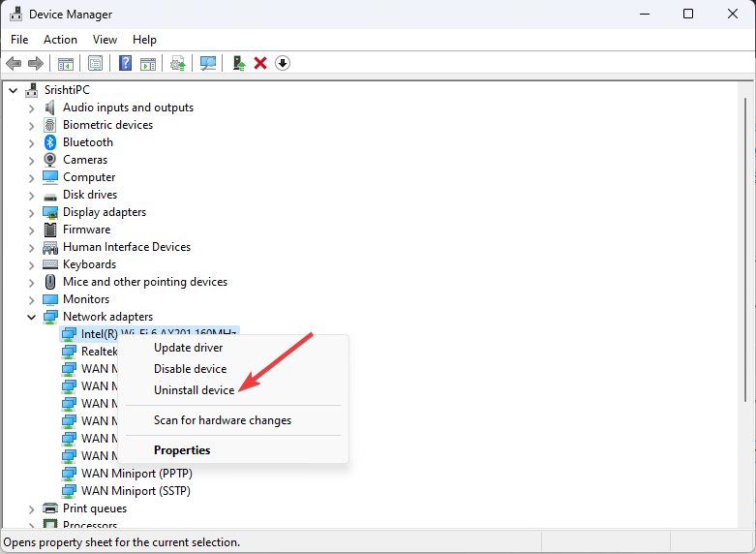The image size is (756, 554).
Task: Expand the Biometric devices chevron
Action: [x=31, y=126]
